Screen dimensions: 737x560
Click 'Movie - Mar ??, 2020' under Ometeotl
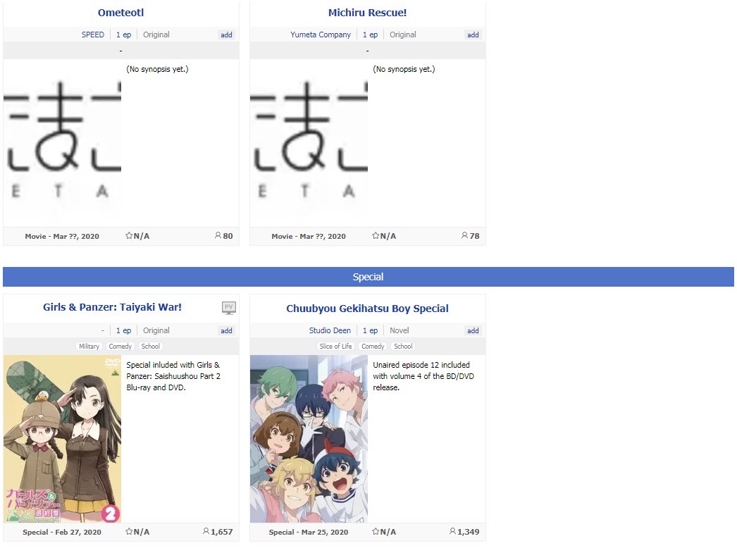62,236
